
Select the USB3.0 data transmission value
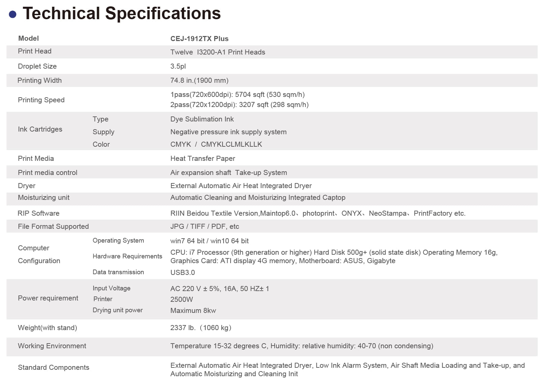[182, 273]
